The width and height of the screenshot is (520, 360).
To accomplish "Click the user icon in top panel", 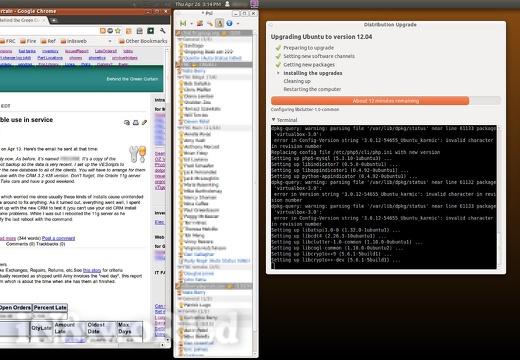I will (227, 4).
